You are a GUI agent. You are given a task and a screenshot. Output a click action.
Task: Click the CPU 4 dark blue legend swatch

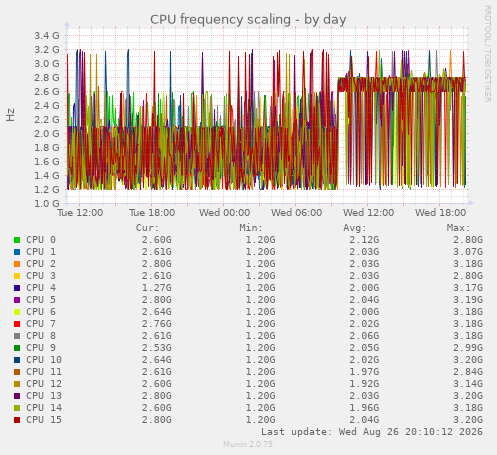(x=17, y=288)
